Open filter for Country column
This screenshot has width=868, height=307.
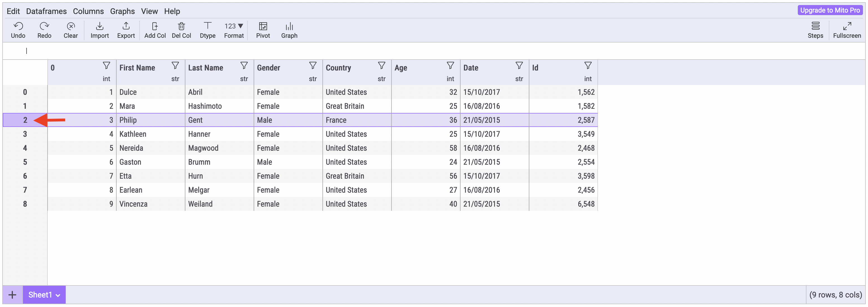pyautogui.click(x=381, y=66)
